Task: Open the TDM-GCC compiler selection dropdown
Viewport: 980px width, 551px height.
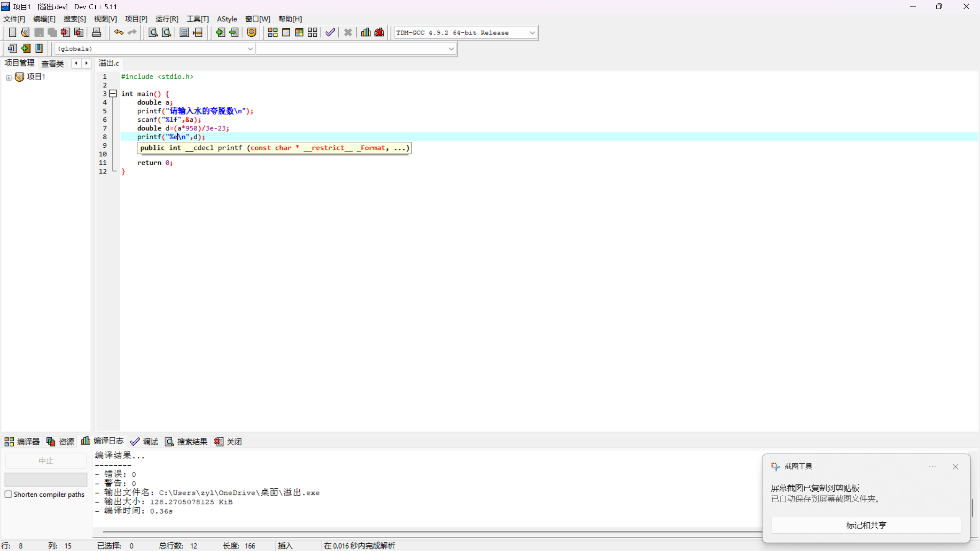Action: tap(532, 33)
